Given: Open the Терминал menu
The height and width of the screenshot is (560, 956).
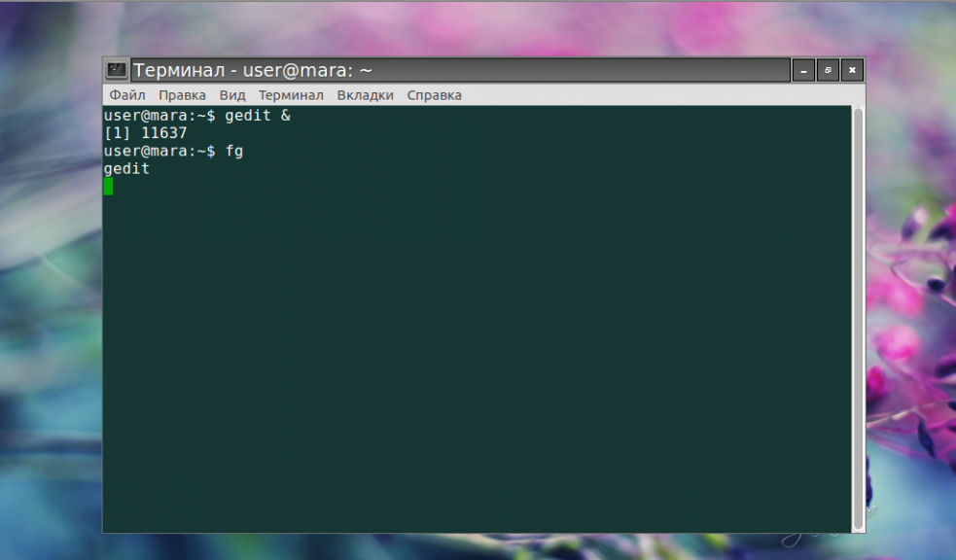Looking at the screenshot, I should [x=291, y=95].
